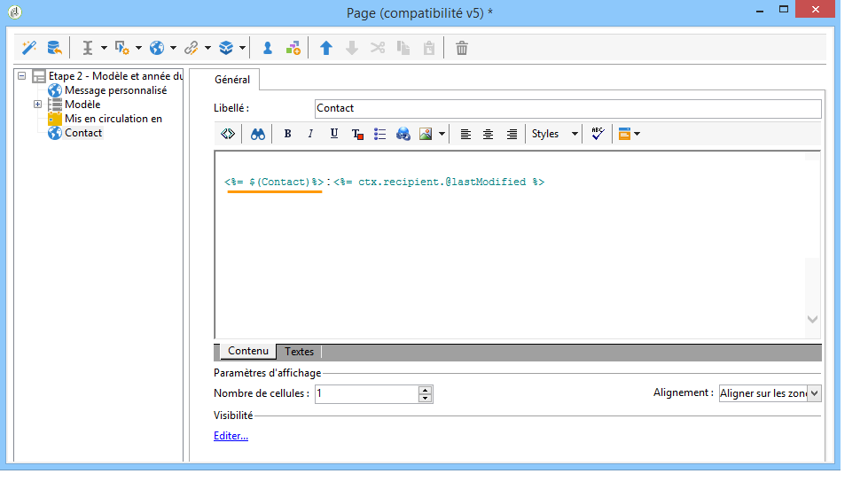Open dropdown next to the chain link icon
Image resolution: width=868 pixels, height=497 pixels.
(207, 48)
